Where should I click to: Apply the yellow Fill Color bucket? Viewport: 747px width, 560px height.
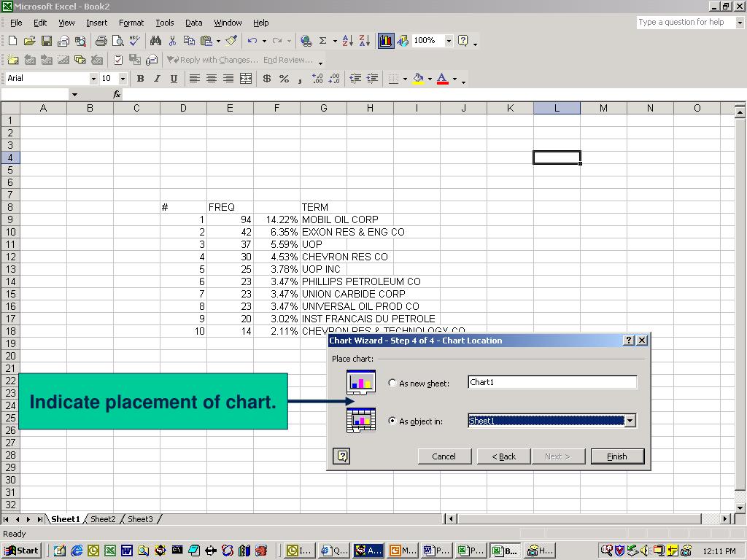click(x=418, y=79)
